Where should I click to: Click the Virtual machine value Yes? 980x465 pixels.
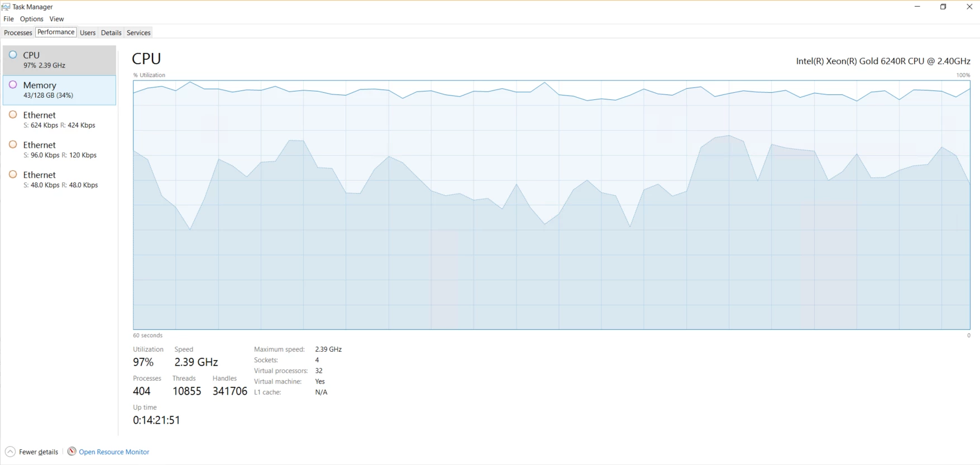tap(320, 382)
